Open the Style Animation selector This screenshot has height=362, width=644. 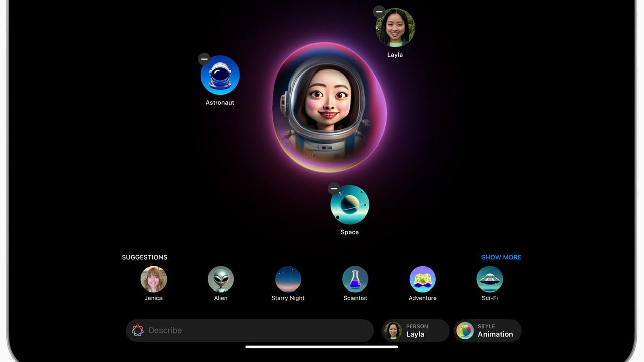coord(488,330)
